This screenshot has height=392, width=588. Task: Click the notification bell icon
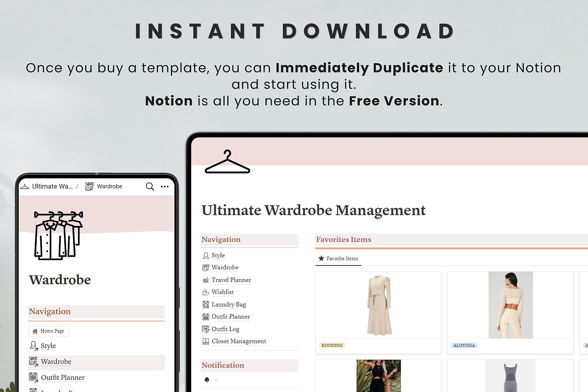click(207, 380)
